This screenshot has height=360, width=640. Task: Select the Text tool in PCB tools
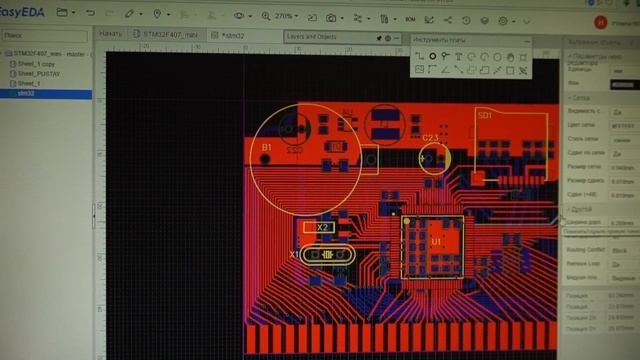coord(458,56)
